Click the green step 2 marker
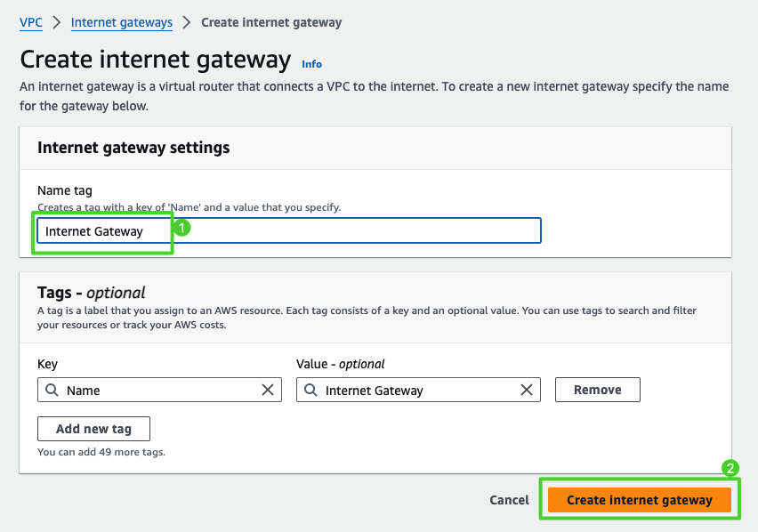This screenshot has height=532, width=758. coord(730,468)
